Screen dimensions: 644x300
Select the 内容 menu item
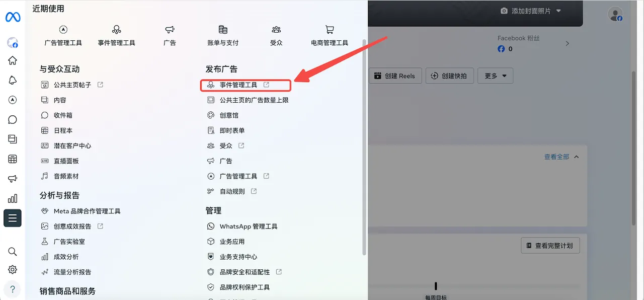click(x=53, y=100)
